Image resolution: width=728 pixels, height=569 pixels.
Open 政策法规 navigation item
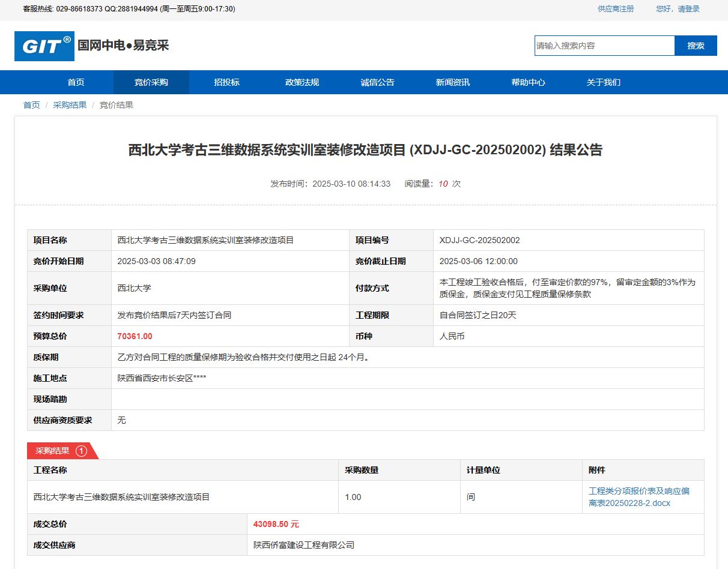pyautogui.click(x=302, y=82)
